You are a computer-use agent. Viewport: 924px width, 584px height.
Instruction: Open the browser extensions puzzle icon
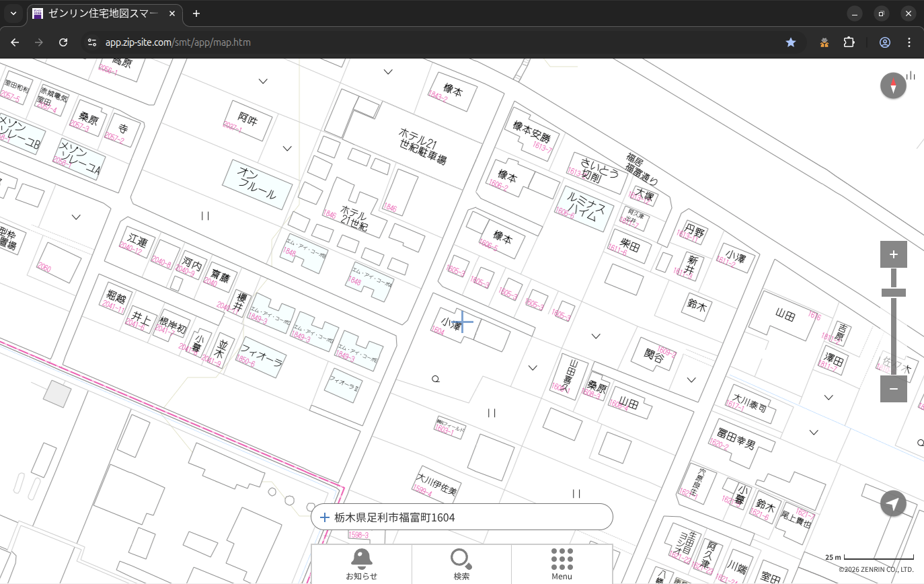(x=849, y=42)
